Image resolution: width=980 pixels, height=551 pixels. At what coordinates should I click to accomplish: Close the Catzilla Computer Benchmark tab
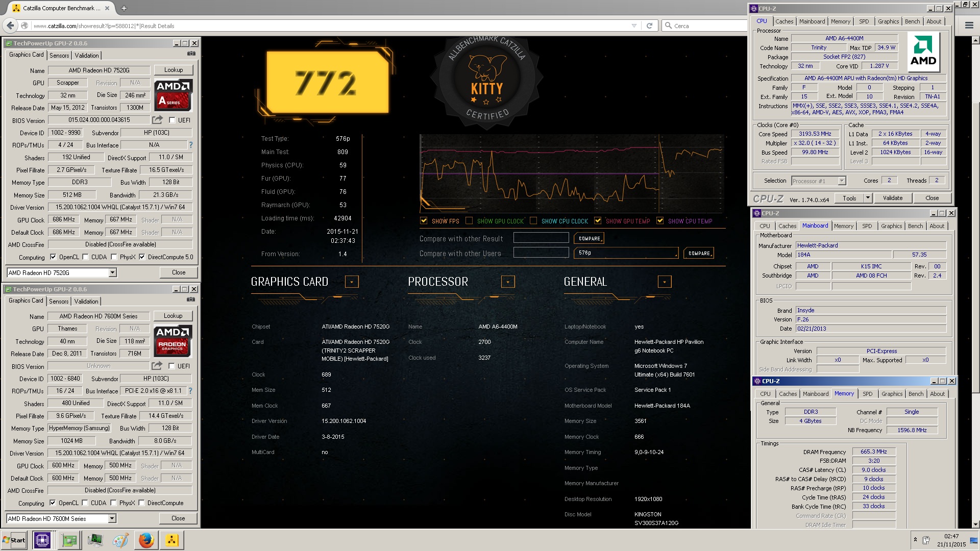click(x=107, y=8)
